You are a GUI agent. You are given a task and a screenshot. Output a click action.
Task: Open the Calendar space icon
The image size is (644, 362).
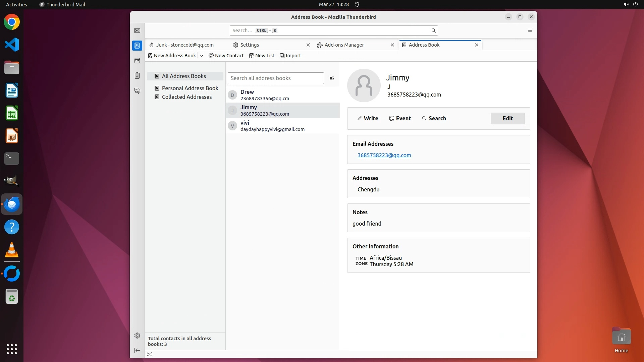point(137,61)
